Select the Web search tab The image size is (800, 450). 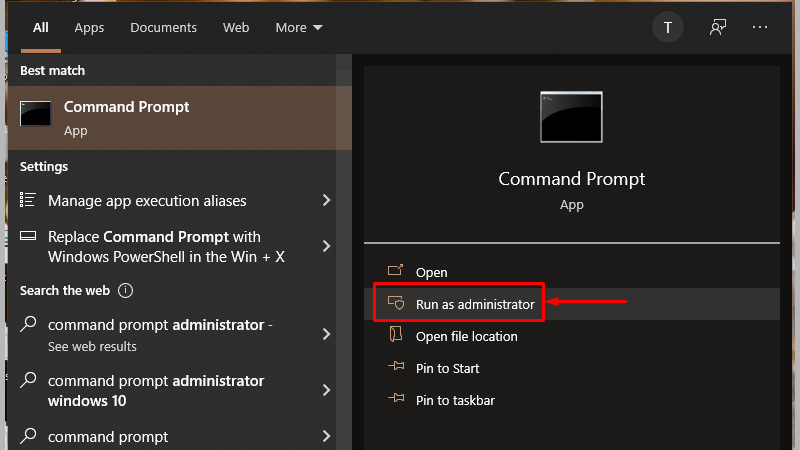click(x=236, y=28)
